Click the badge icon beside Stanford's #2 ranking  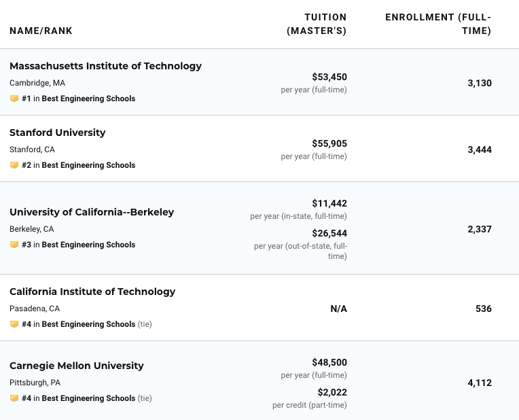coord(14,165)
